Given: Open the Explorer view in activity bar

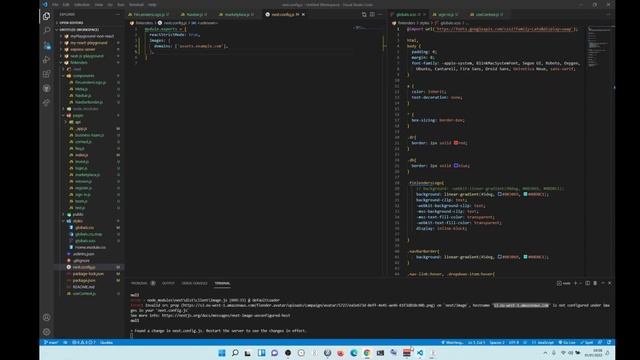Looking at the screenshot, I should pyautogui.click(x=47, y=16).
